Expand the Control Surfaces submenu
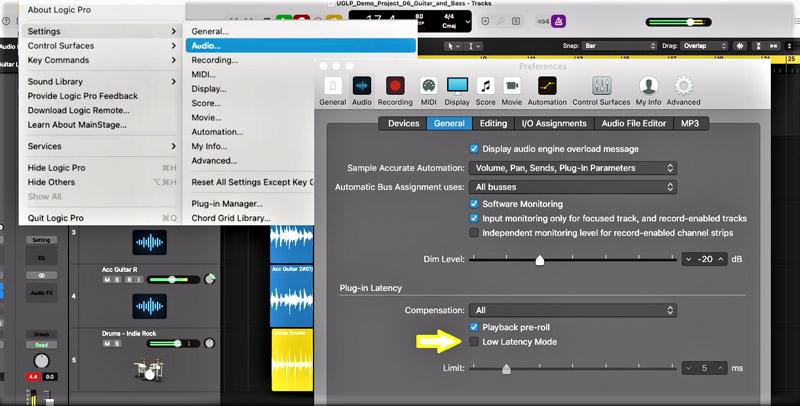Image resolution: width=800 pixels, height=406 pixels. pyautogui.click(x=102, y=45)
